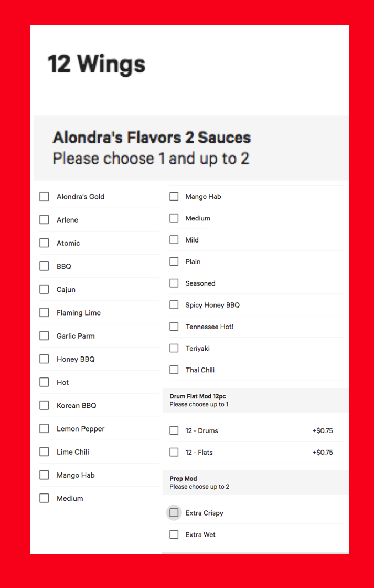This screenshot has width=374, height=588.
Task: Toggle the Extra Crispy prep checkbox
Action: [174, 513]
